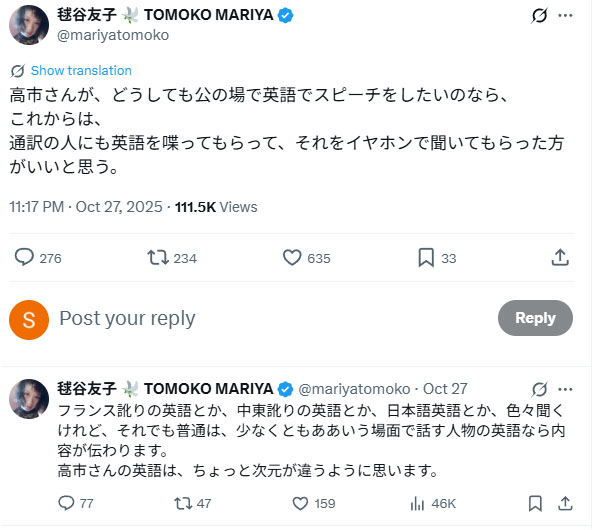Click the Oct 27 timestamp on reply

pyautogui.click(x=445, y=388)
